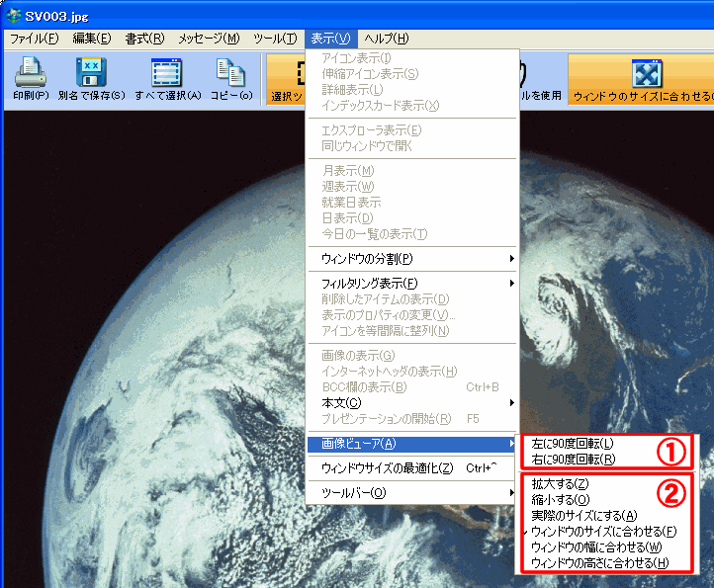The image size is (714, 588).
Task: Open the 編集 menu
Action: pyautogui.click(x=92, y=39)
